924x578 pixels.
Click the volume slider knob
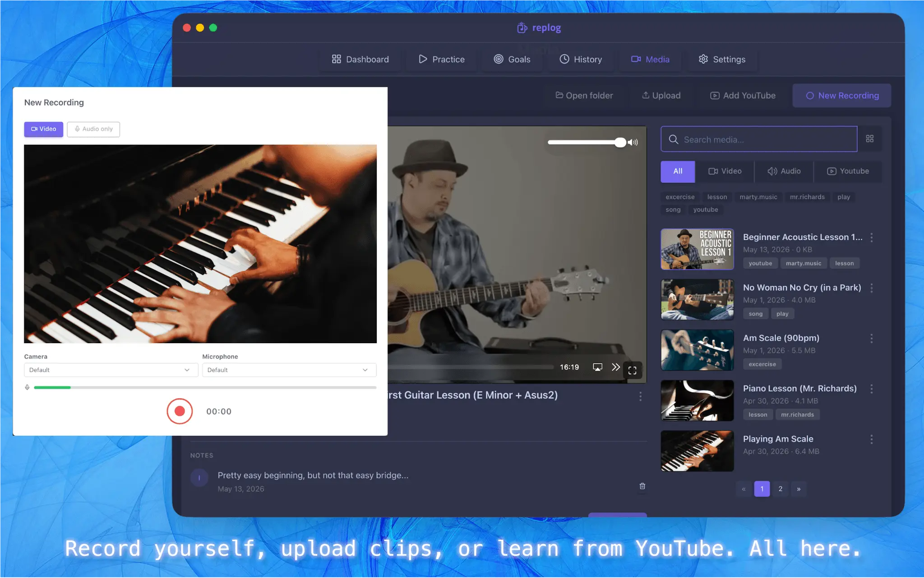coord(620,142)
